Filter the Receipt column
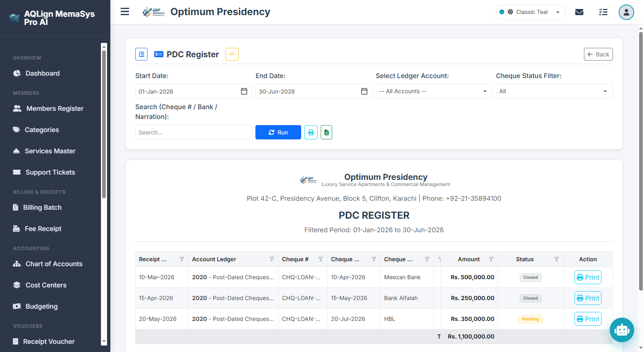Image resolution: width=644 pixels, height=352 pixels. coord(182,259)
